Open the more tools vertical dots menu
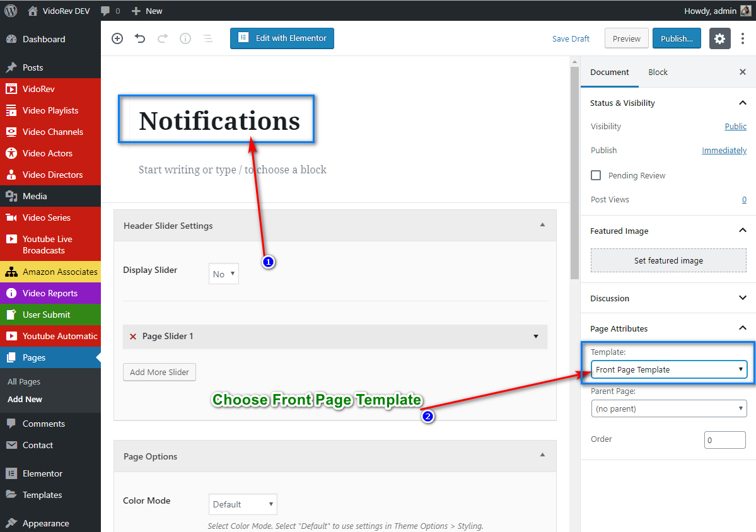756x532 pixels. (743, 38)
